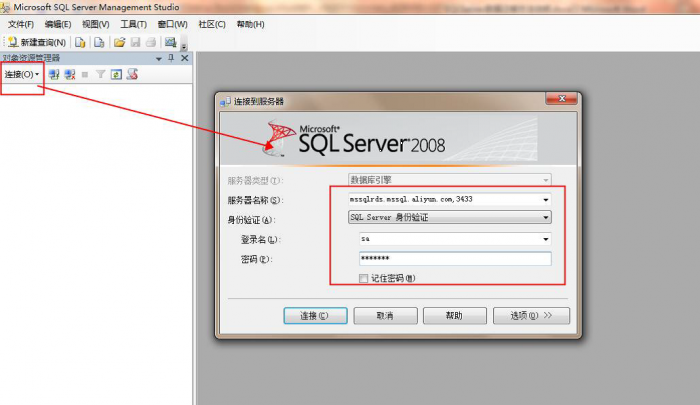Close the 对象资源管理器 panel

click(x=184, y=59)
